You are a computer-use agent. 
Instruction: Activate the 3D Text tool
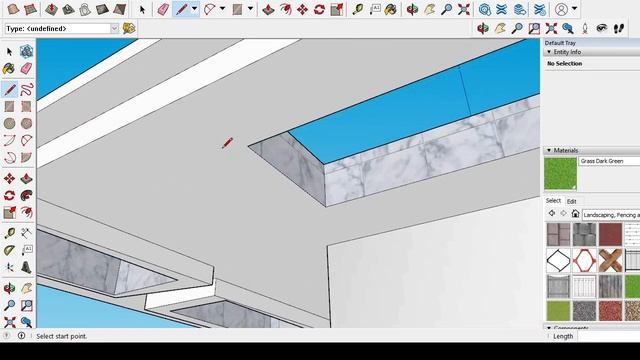[26, 267]
